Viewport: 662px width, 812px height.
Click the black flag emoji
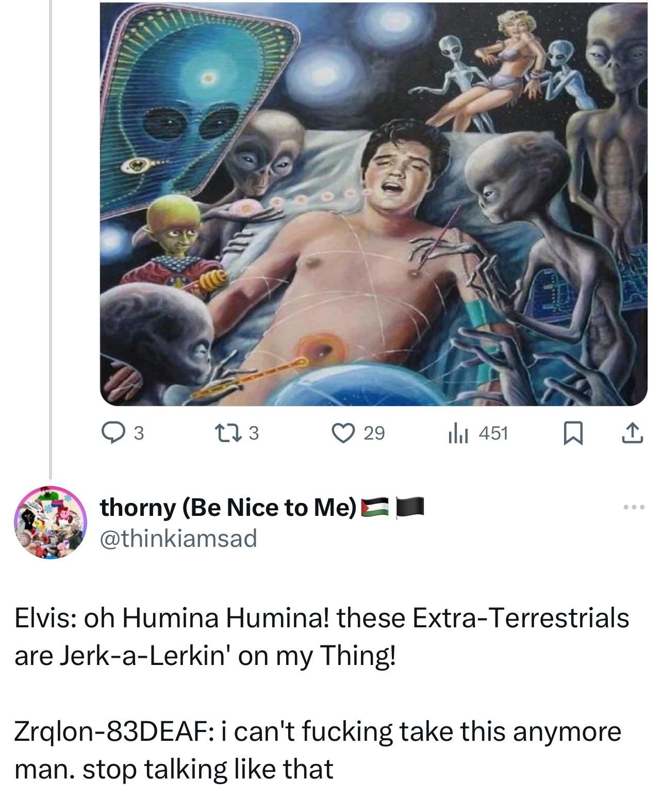(x=409, y=508)
